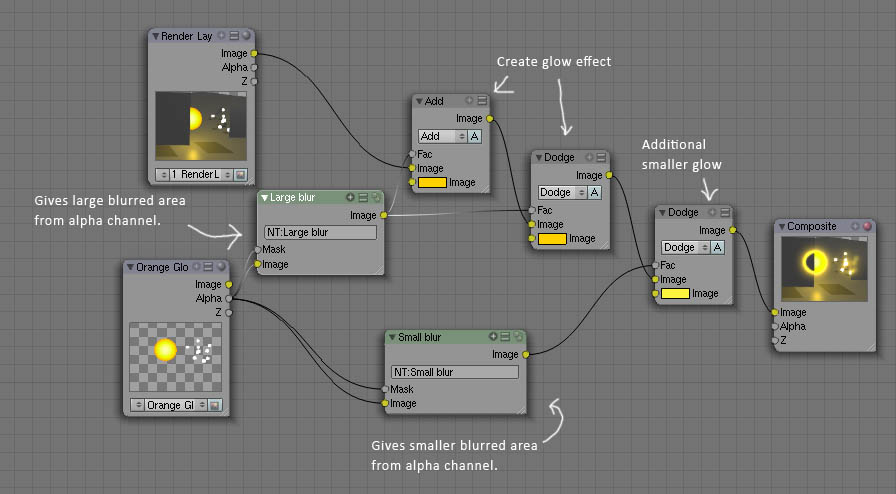The image size is (896, 494).
Task: Open yellow swatch on Dodge node feeding Composite
Action: pos(675,293)
